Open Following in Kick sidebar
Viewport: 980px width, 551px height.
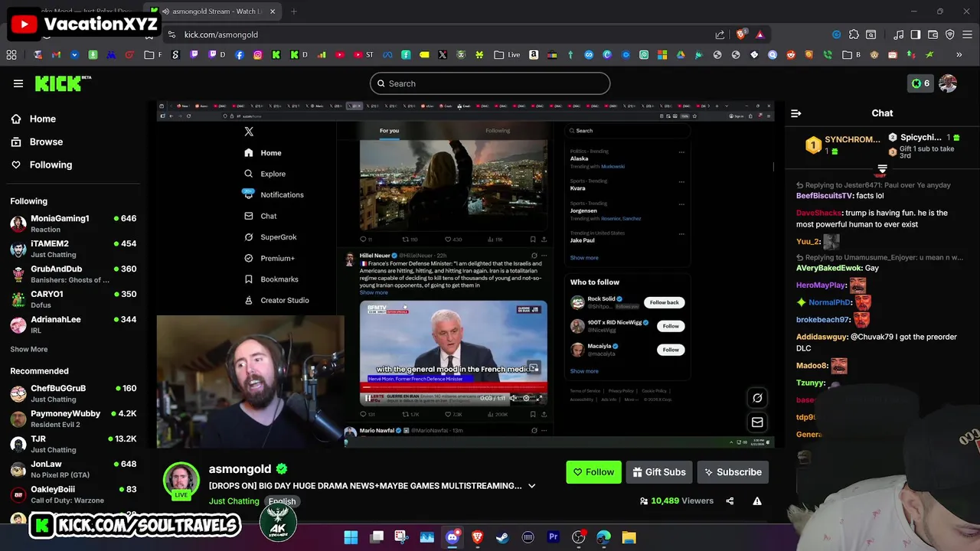click(41, 165)
